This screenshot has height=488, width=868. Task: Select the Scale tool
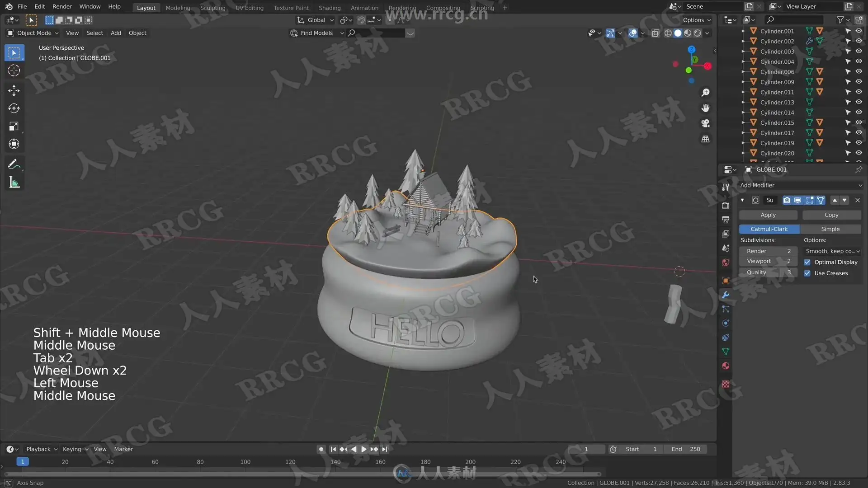pyautogui.click(x=14, y=126)
